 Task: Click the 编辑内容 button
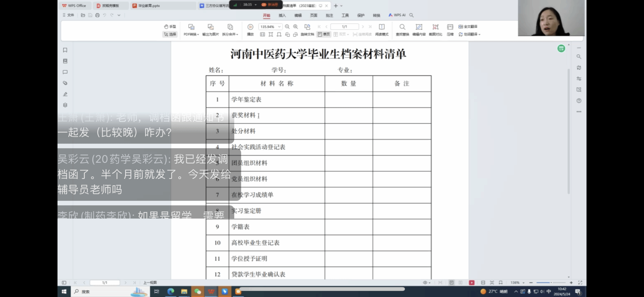(x=419, y=27)
